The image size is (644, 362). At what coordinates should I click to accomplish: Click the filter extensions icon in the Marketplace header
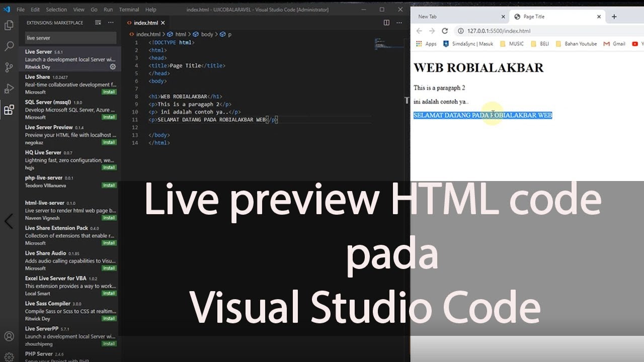click(98, 23)
